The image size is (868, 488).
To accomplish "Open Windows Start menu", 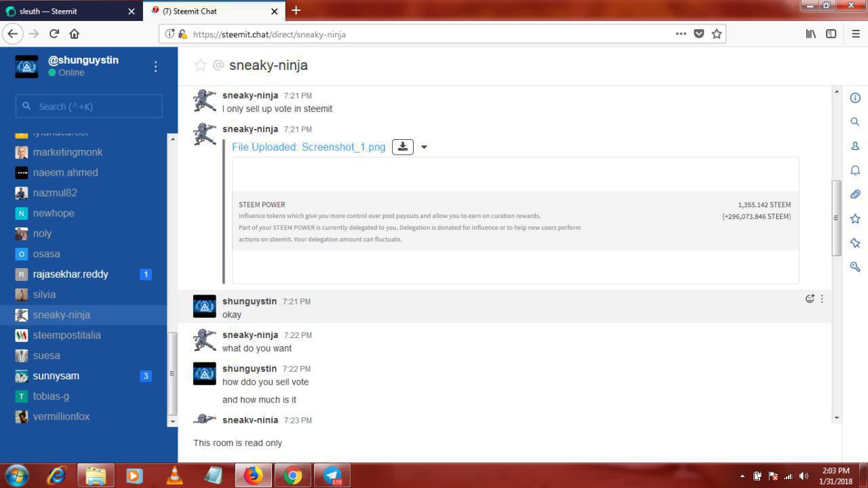I will click(17, 475).
